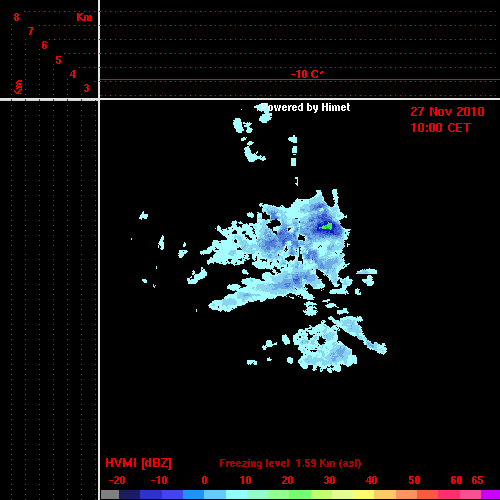Image resolution: width=500 pixels, height=500 pixels.
Task: Select the height label "4"
Action: [73, 74]
